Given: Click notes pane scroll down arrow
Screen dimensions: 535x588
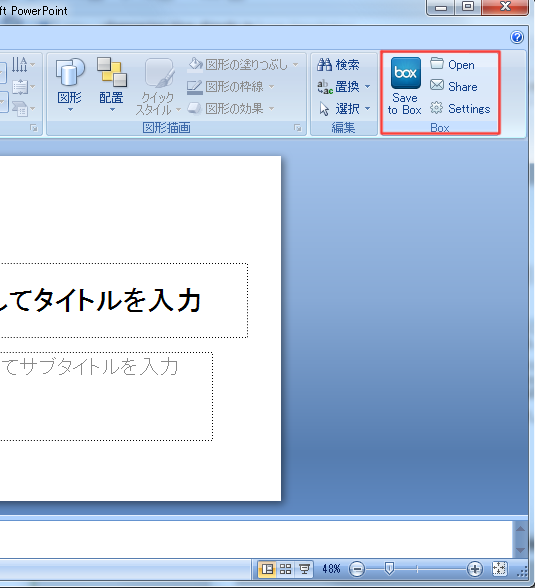Looking at the screenshot, I should (520, 550).
